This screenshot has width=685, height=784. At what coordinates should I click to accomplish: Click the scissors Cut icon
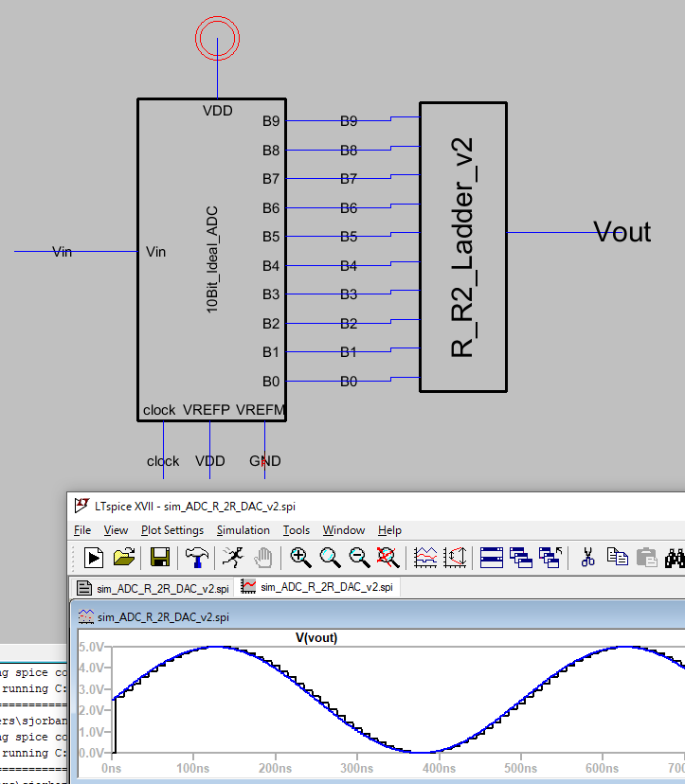[x=587, y=557]
